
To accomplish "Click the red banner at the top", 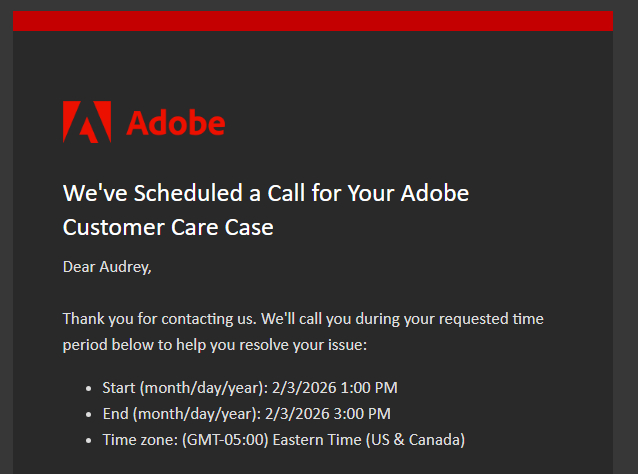I will (313, 21).
